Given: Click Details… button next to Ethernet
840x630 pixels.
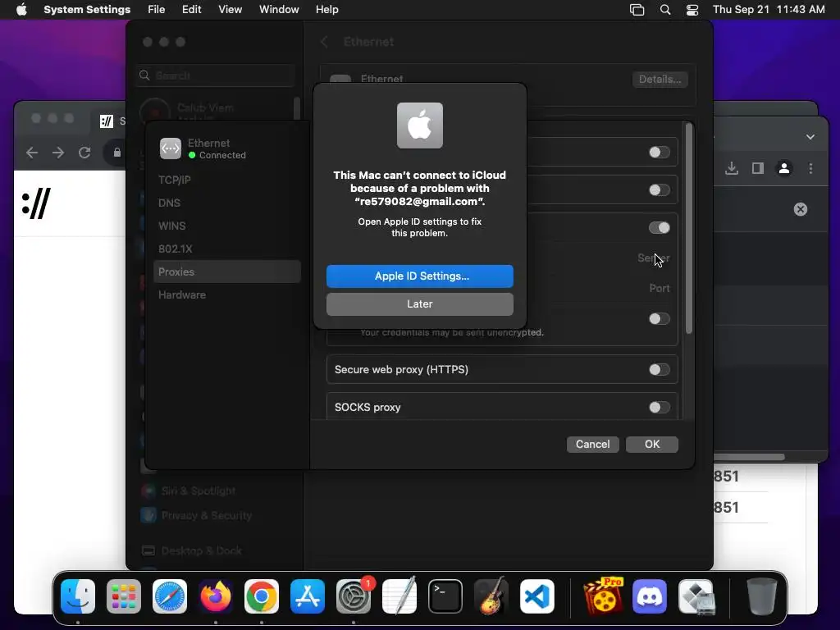Looking at the screenshot, I should point(660,80).
